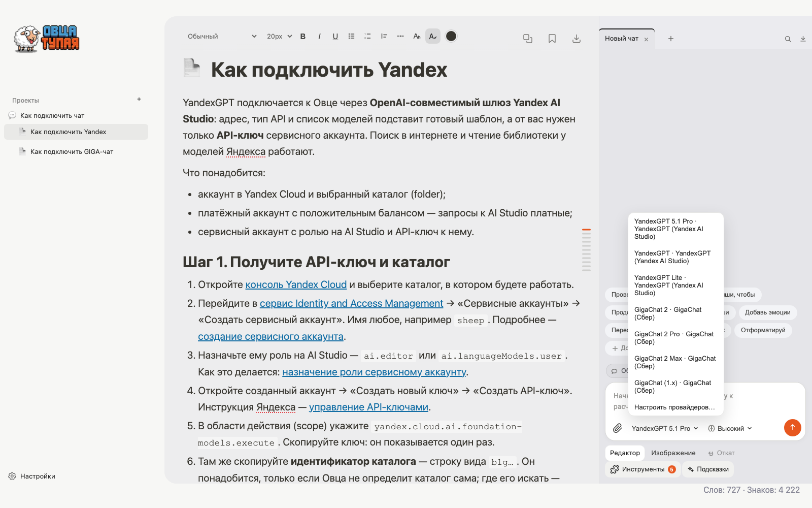
Task: Collapse the YandexGPT 5.1 Pro model selector
Action: pos(665,428)
